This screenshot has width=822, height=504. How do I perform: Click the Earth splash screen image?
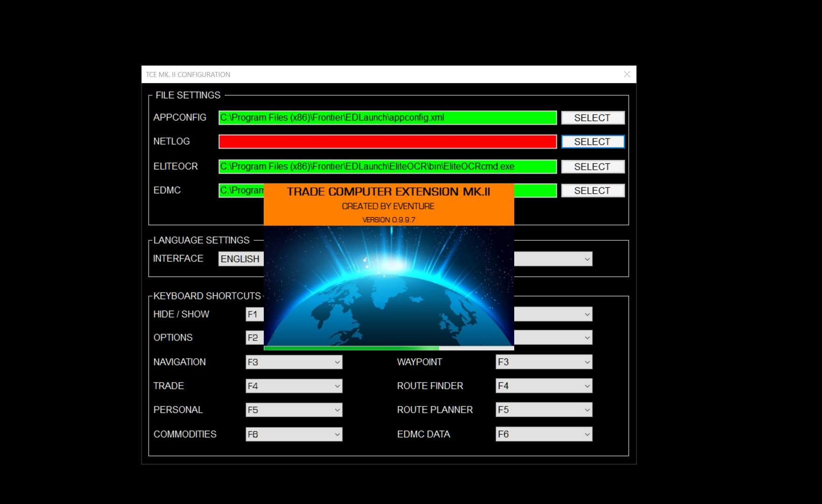point(389,286)
